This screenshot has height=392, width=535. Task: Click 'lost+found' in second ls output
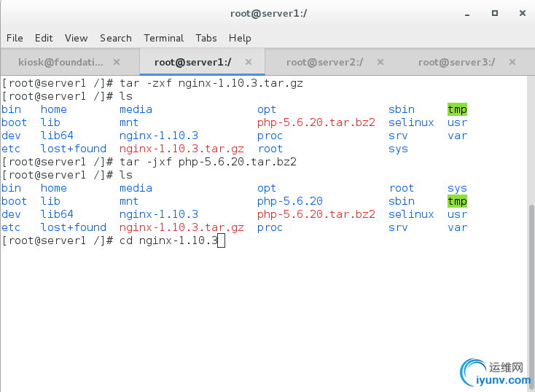74,227
